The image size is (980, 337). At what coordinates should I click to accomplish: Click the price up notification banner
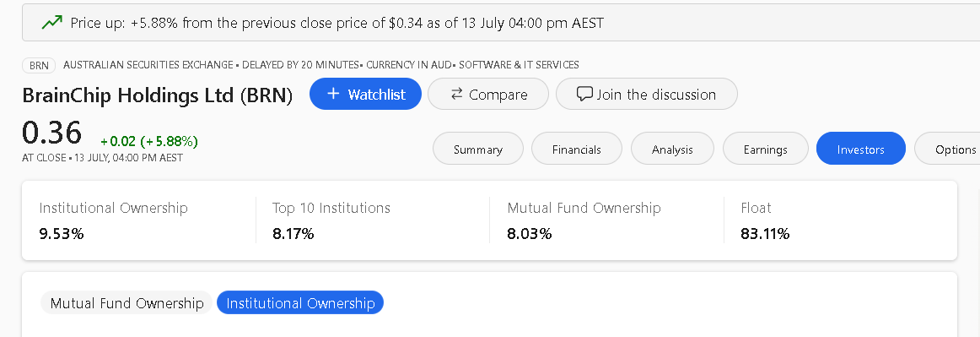point(501,23)
